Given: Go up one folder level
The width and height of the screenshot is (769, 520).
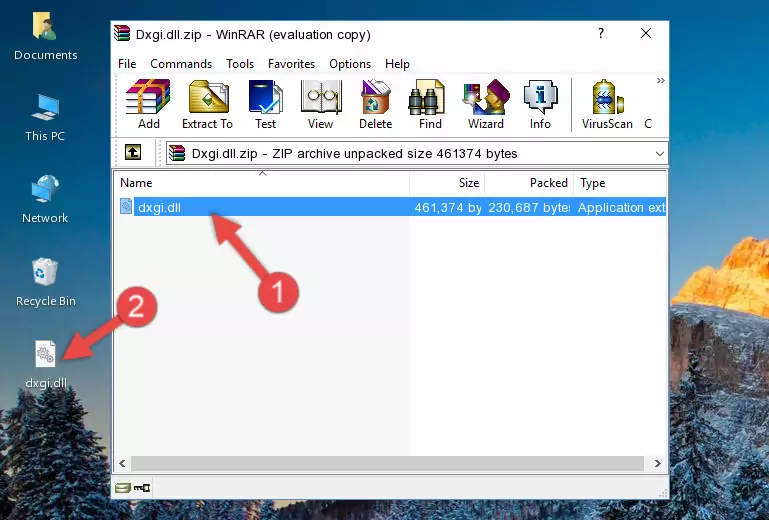Looking at the screenshot, I should (x=133, y=153).
